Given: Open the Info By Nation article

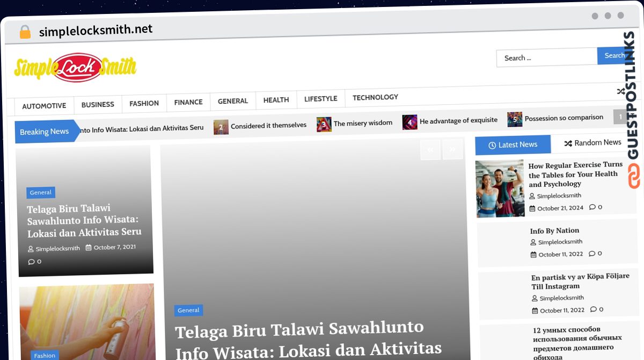Looking at the screenshot, I should (554, 231).
